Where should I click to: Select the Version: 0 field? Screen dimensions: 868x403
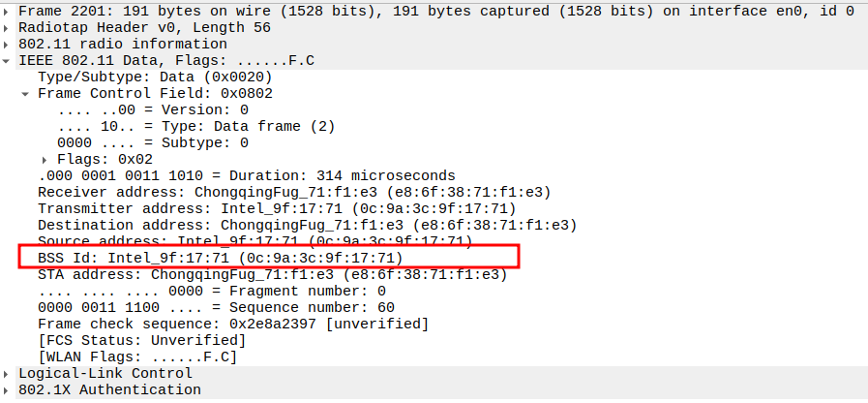153,110
